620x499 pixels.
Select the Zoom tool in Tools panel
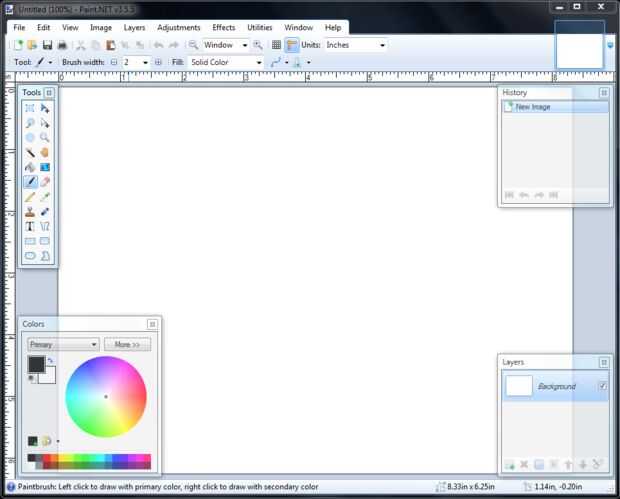(x=45, y=138)
